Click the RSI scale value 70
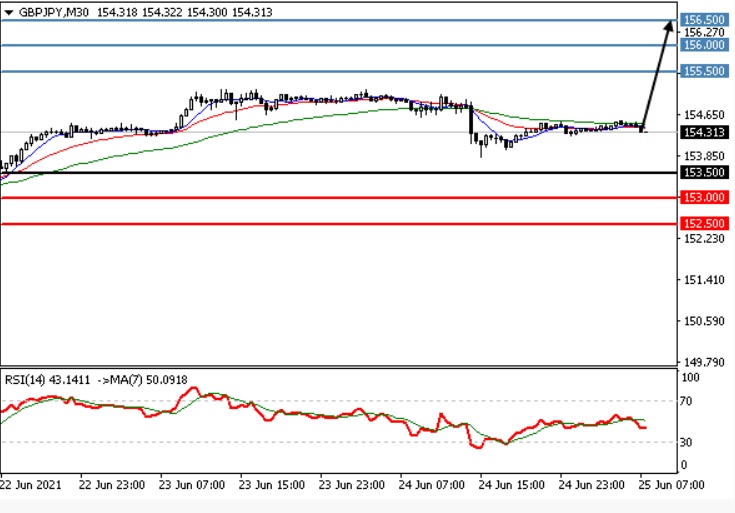This screenshot has width=735, height=513. [x=686, y=401]
